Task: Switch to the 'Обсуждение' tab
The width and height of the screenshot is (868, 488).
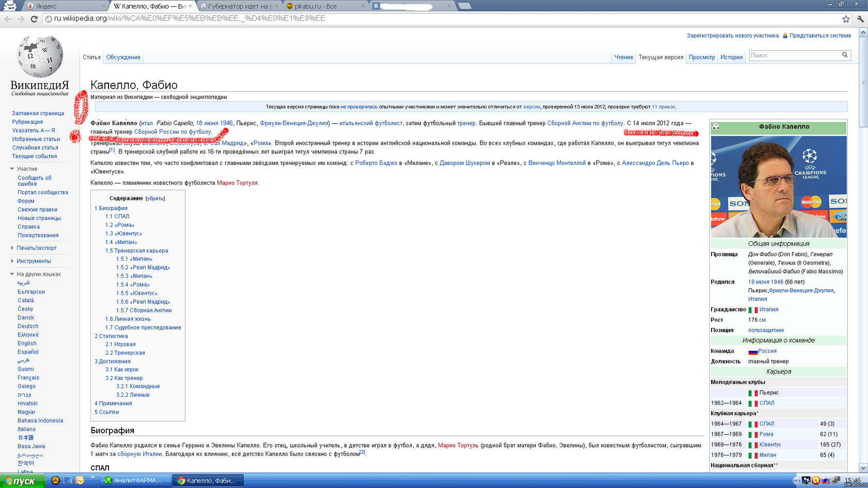Action: tap(123, 57)
